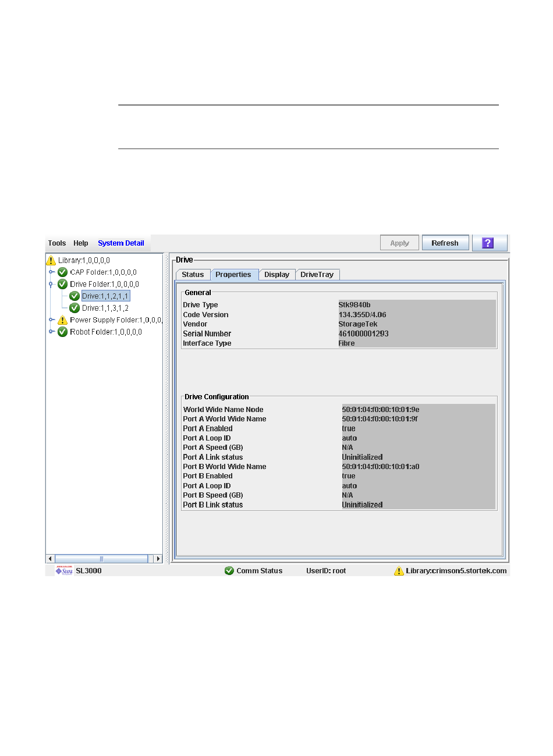Select the Properties tab
This screenshot has width=553, height=756.
(233, 275)
